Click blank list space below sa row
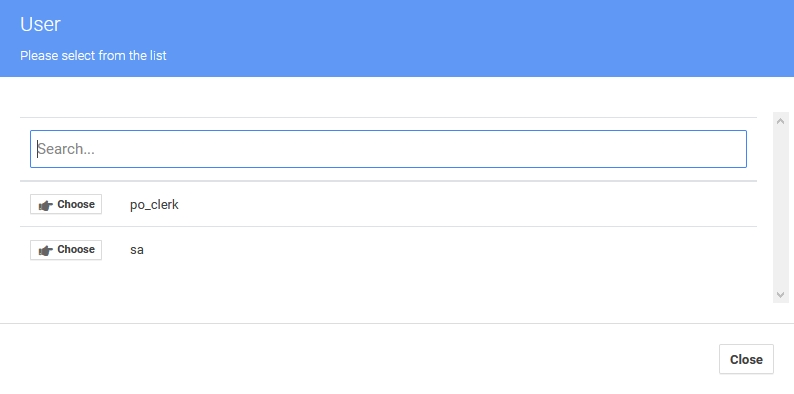Screen dimensions: 794x394 (388, 288)
